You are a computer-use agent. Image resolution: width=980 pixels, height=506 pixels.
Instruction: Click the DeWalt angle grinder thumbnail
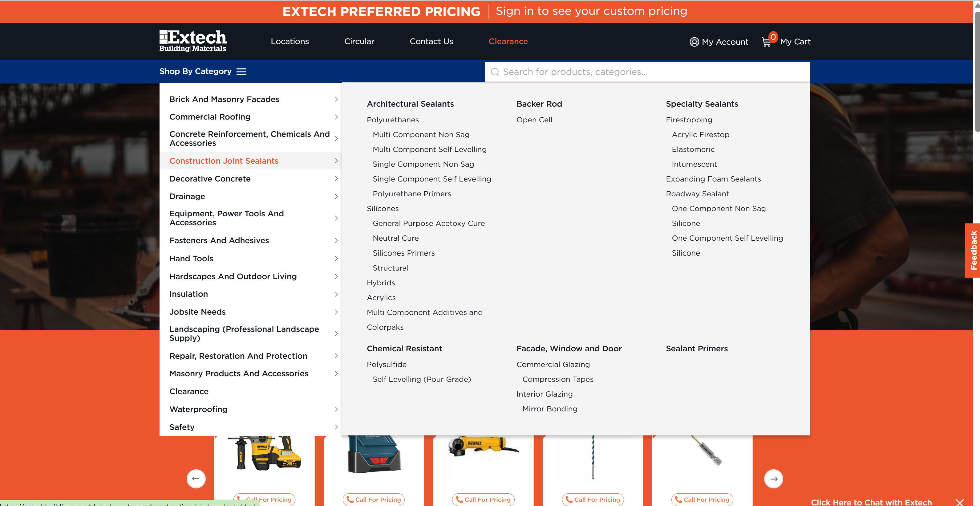(483, 446)
